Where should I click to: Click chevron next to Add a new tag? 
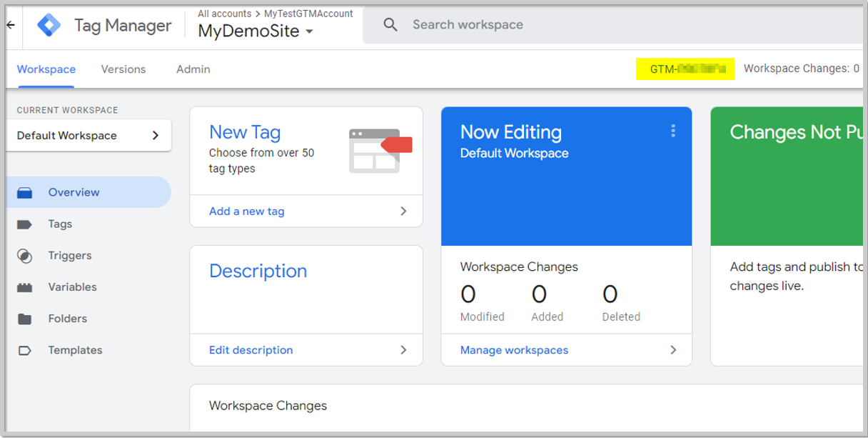403,211
